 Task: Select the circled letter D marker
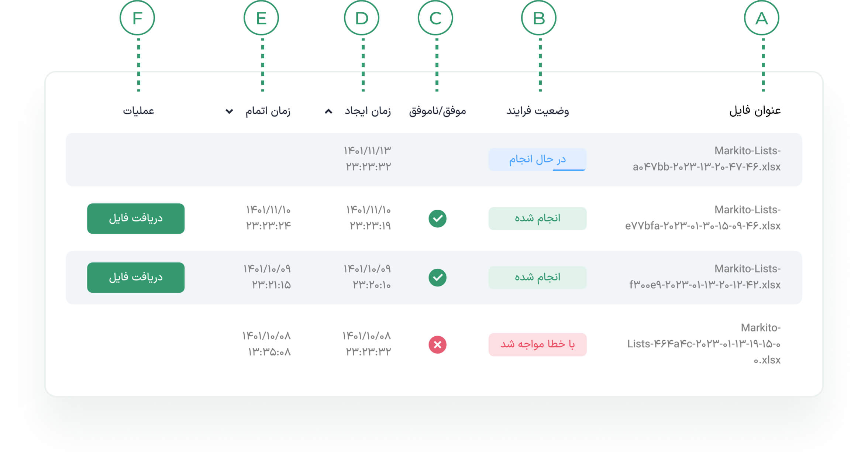coord(361,18)
